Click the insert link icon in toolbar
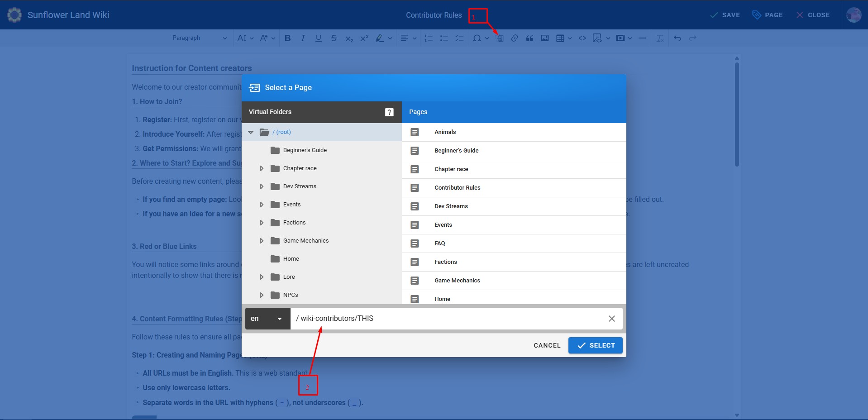868x420 pixels. (515, 38)
